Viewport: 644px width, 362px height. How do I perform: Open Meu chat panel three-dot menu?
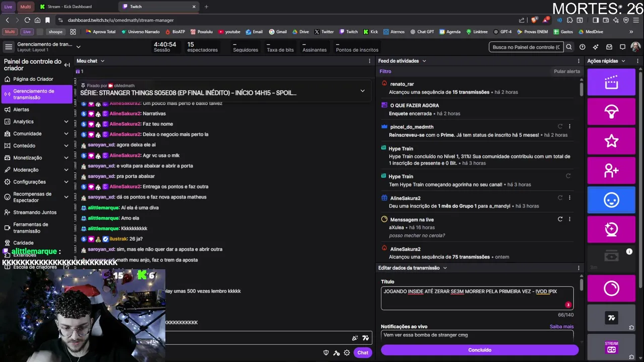pyautogui.click(x=370, y=61)
